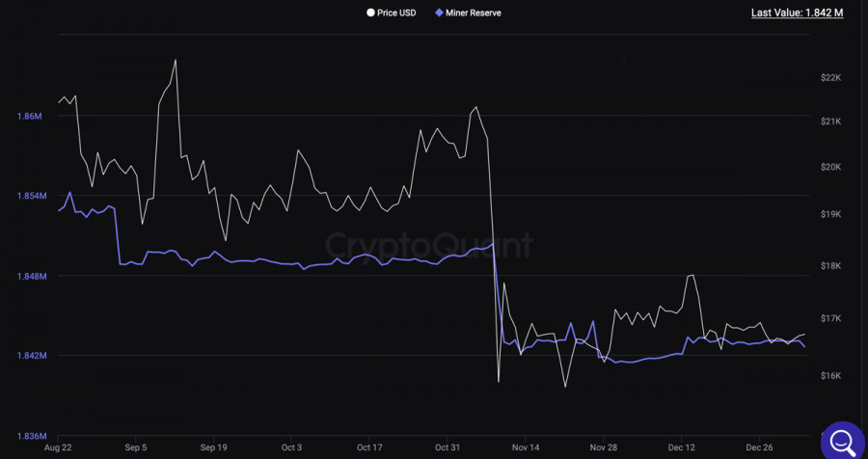Click the Nov 14 date tick
This screenshot has width=868, height=459.
[526, 447]
